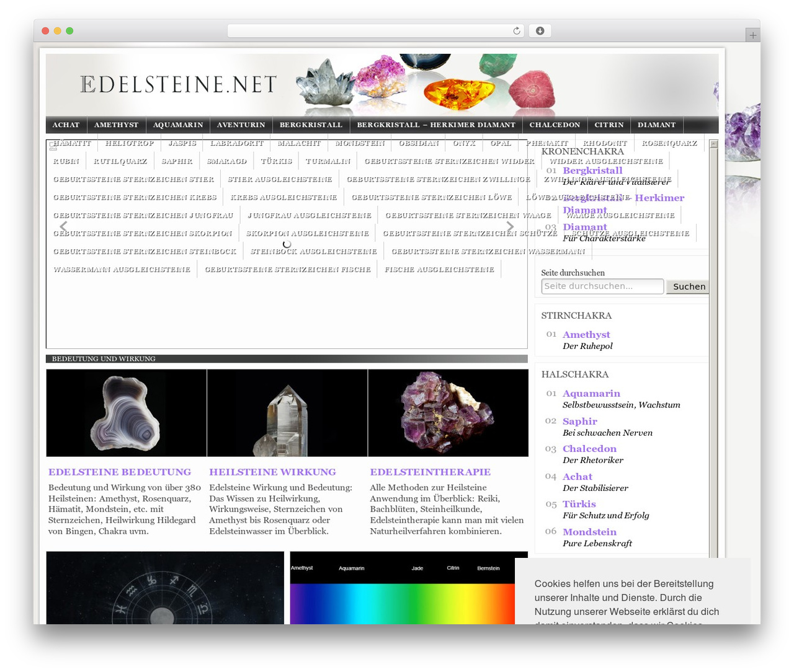Click the sidebar scrollbar up arrow
794x672 pixels.
tap(714, 144)
